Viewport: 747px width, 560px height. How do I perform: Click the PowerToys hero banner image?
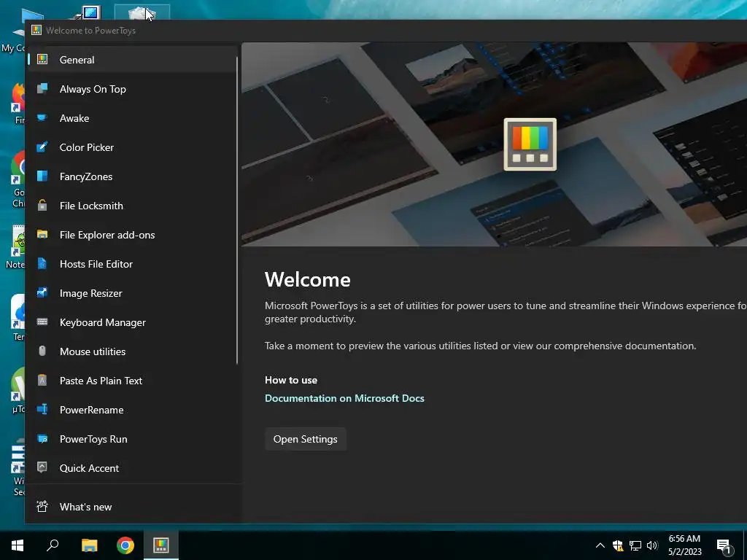[494, 144]
